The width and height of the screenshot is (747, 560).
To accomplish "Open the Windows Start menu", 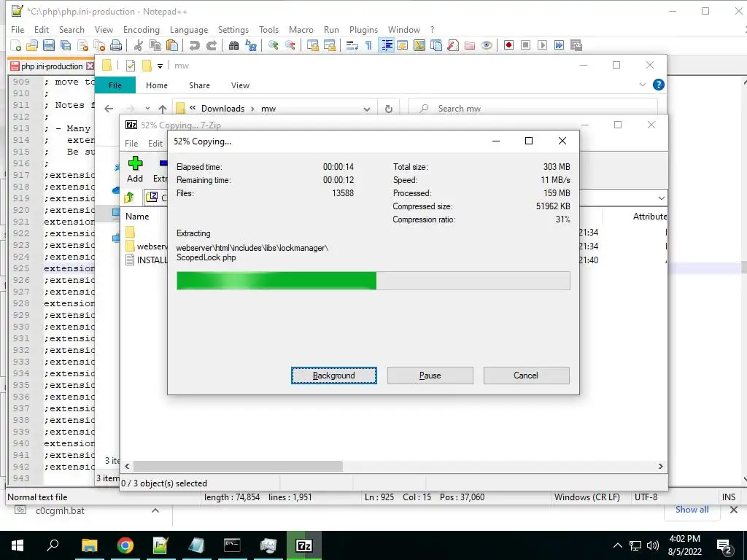I will (18, 545).
